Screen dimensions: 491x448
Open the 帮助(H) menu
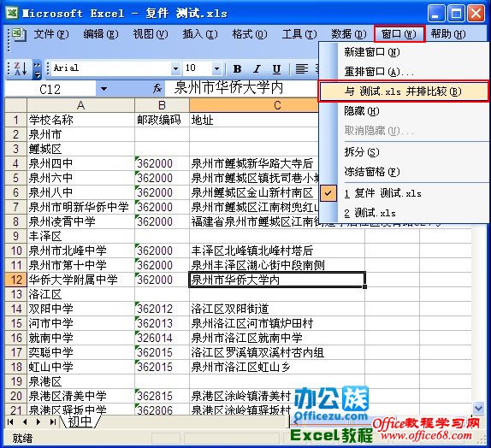pyautogui.click(x=448, y=34)
